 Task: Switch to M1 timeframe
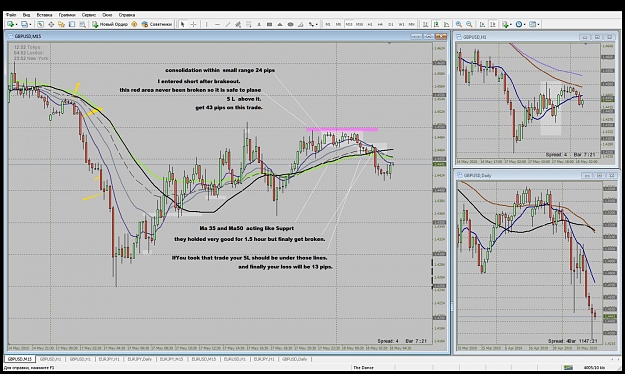[x=328, y=24]
